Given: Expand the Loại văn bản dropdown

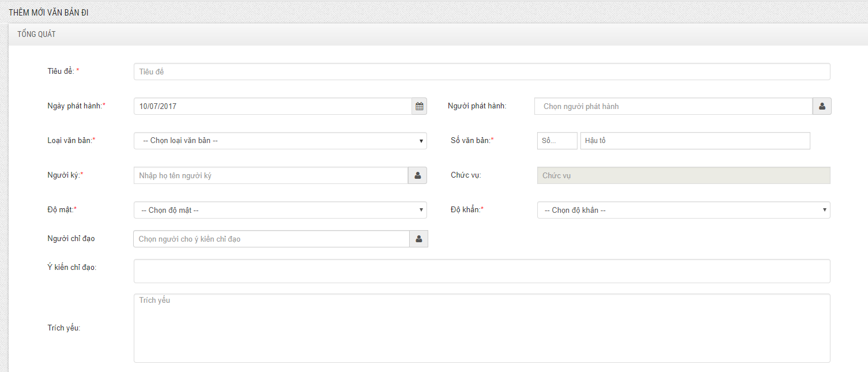Looking at the screenshot, I should (280, 141).
